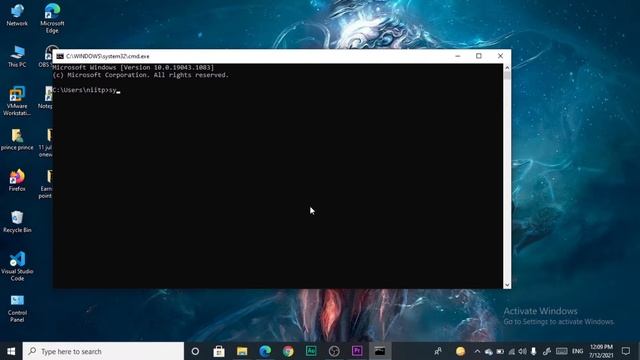Open the Windows Start menu
Screen dimensions: 640x360
tap(11, 351)
